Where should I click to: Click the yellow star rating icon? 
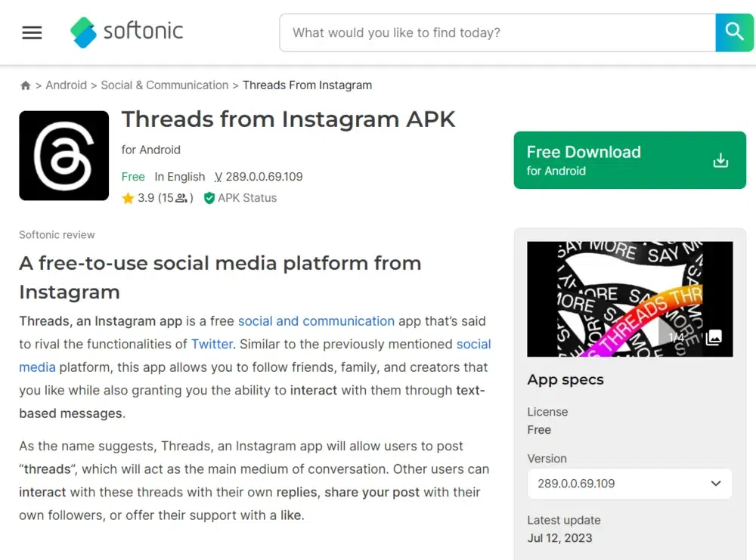click(x=128, y=198)
